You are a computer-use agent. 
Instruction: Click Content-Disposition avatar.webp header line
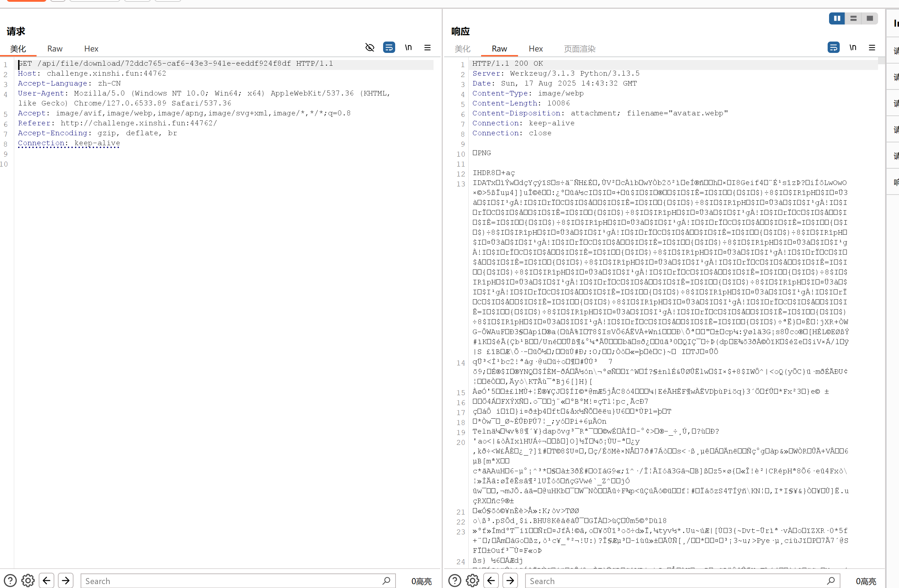(600, 113)
